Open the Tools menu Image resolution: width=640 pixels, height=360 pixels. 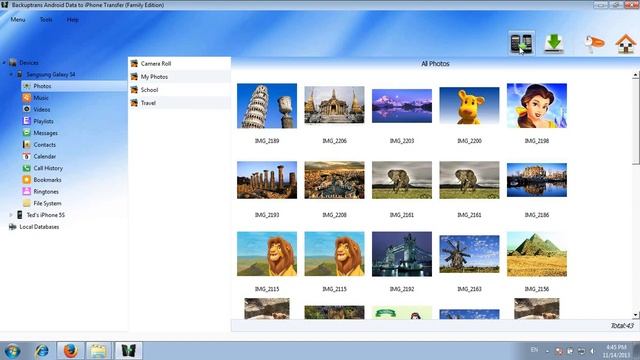coord(46,20)
